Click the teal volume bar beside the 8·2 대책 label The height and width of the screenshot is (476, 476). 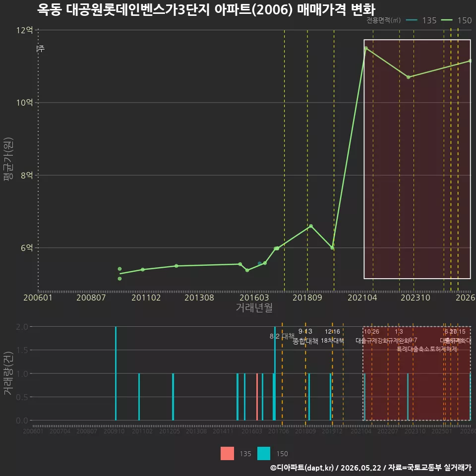point(275,373)
